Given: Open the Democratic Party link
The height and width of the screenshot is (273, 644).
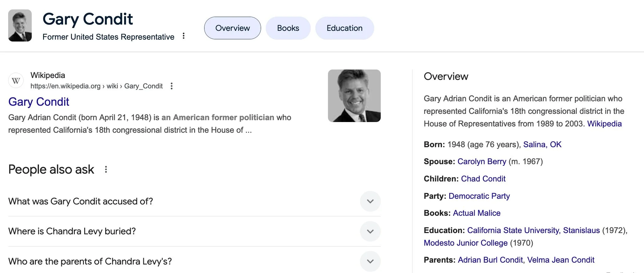Looking at the screenshot, I should point(479,196).
